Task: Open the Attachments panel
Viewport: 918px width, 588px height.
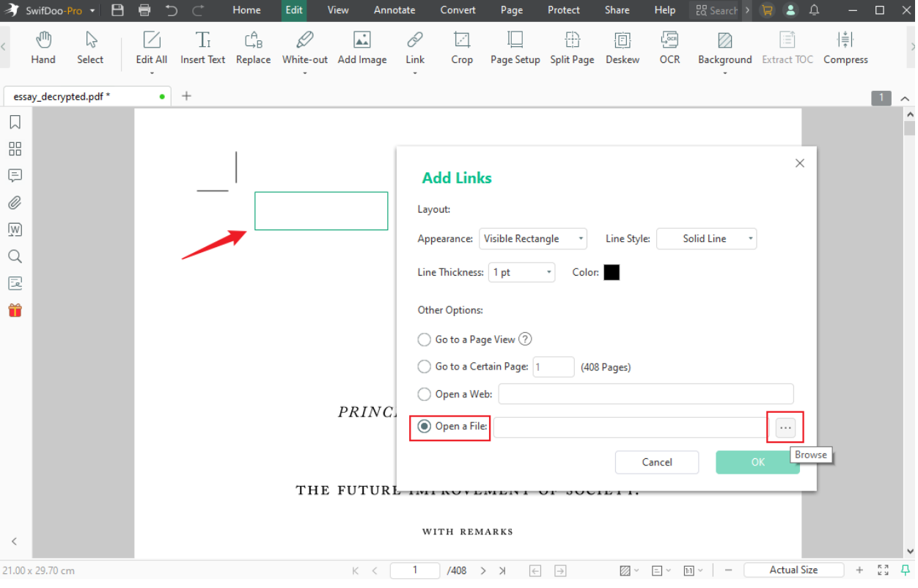Action: point(15,202)
